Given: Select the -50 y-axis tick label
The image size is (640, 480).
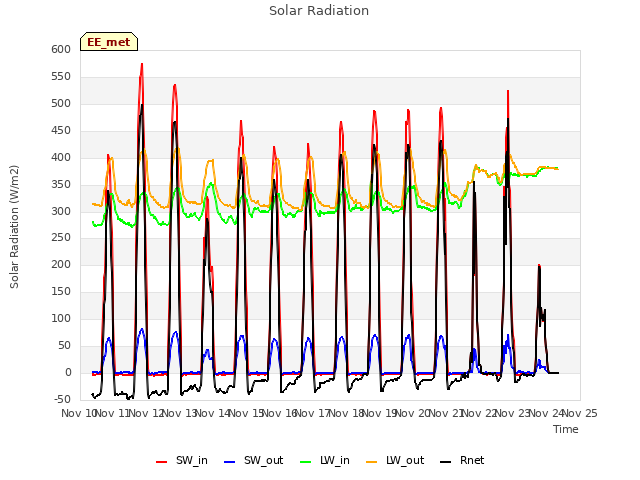Looking at the screenshot, I should click(62, 399).
